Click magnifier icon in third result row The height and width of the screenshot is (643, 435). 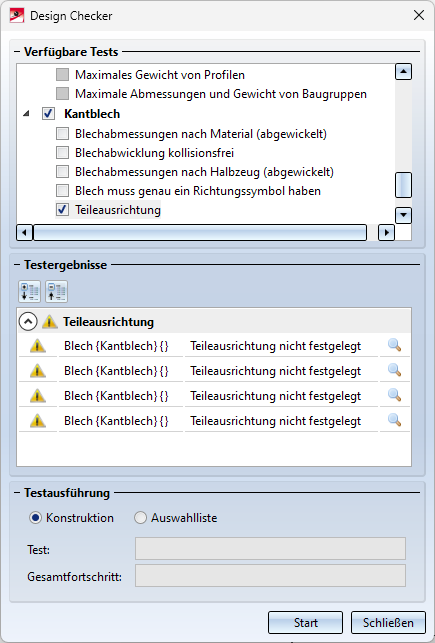(394, 395)
